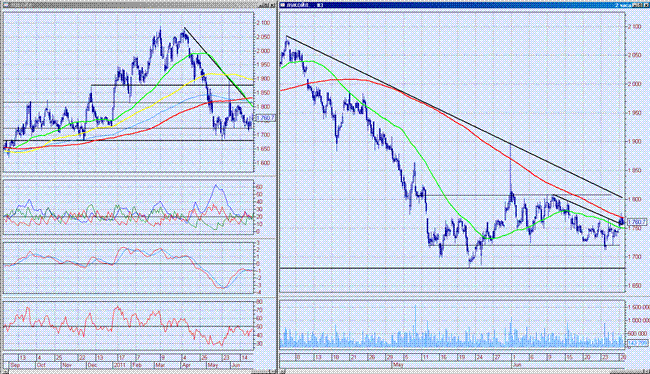The image size is (650, 374).
Task: Click the 'Sep' month label on left time axis
Action: tap(15, 365)
